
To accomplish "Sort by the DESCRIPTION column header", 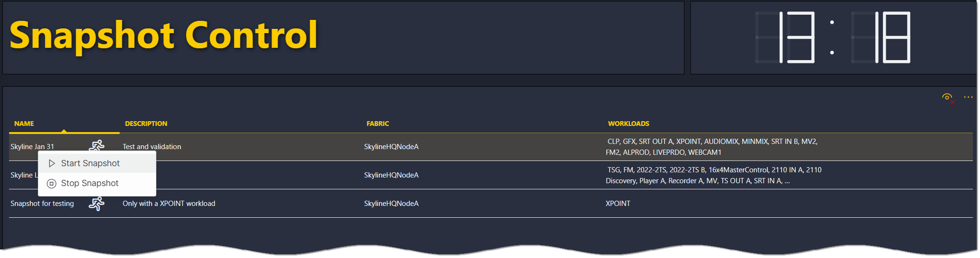I will 146,124.
